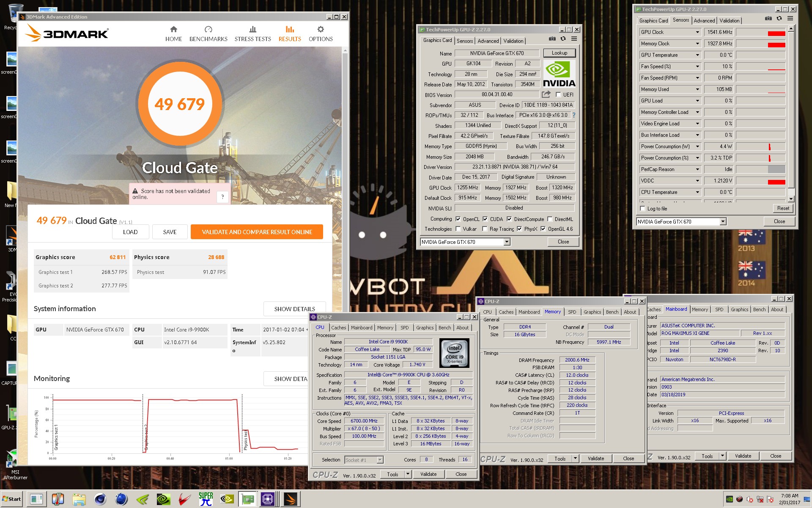Toggle the Ray Tracing checkbox in GPU-Z
The height and width of the screenshot is (508, 812).
(485, 229)
